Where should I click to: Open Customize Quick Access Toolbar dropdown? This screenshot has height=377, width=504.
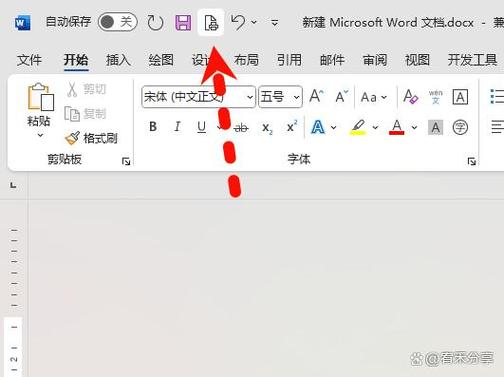275,23
